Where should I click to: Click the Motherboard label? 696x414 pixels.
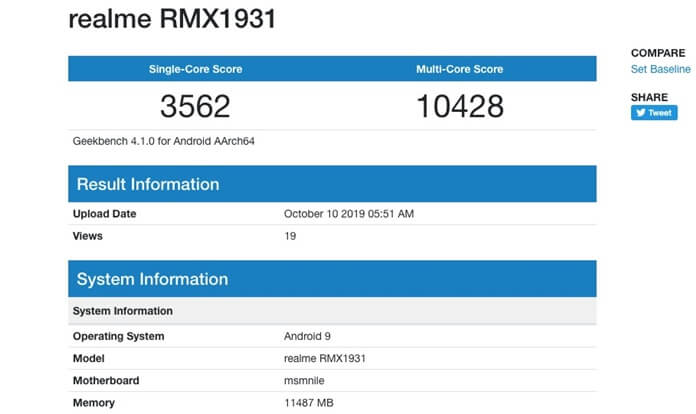coord(106,380)
